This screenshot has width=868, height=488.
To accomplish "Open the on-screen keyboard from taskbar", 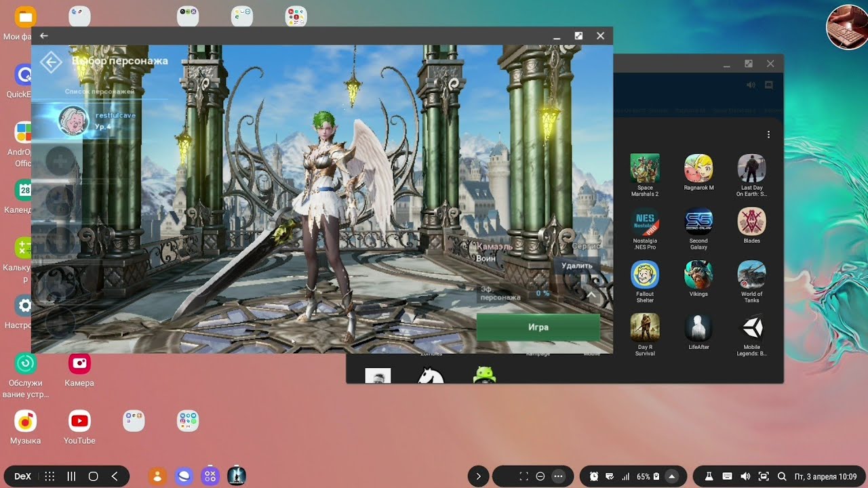I will (727, 476).
